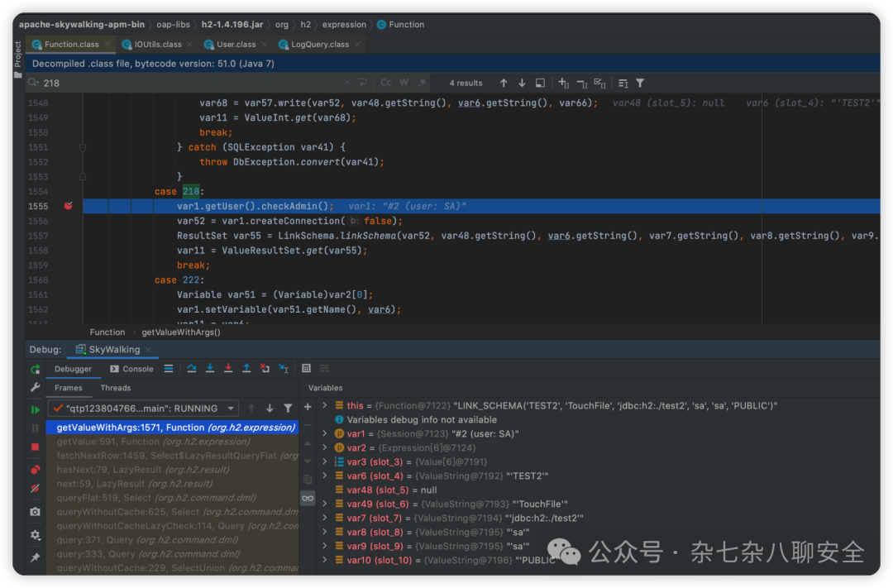
Task: Go to the previous search occurrence
Action: 504,84
